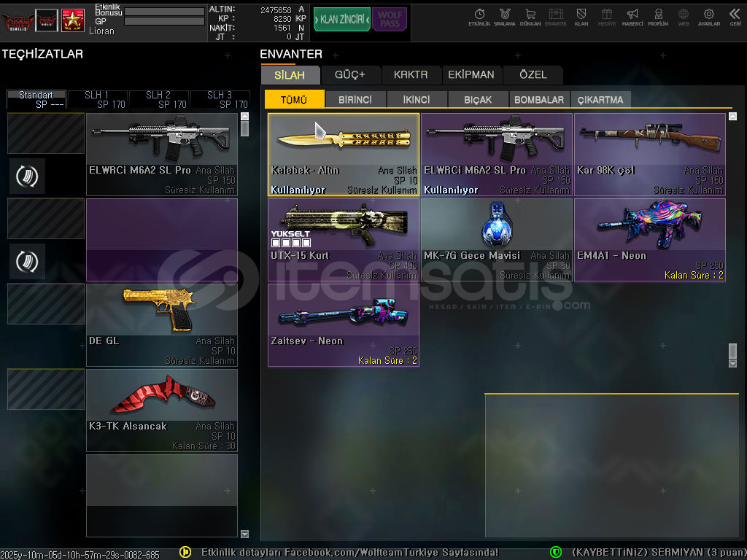Select the SLH 1 loadout tab
Screen dimensions: 747x560
(98, 99)
